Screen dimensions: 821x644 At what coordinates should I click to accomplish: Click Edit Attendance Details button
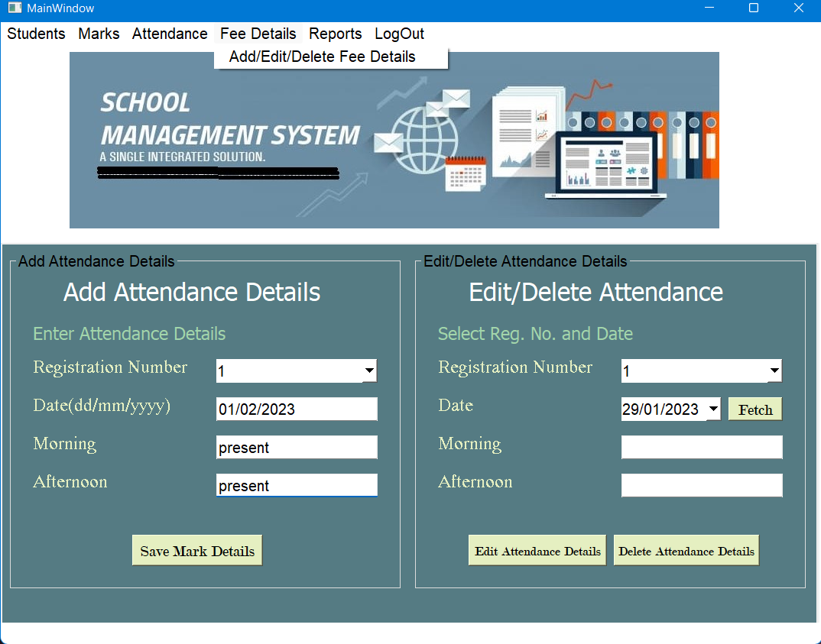coord(537,549)
